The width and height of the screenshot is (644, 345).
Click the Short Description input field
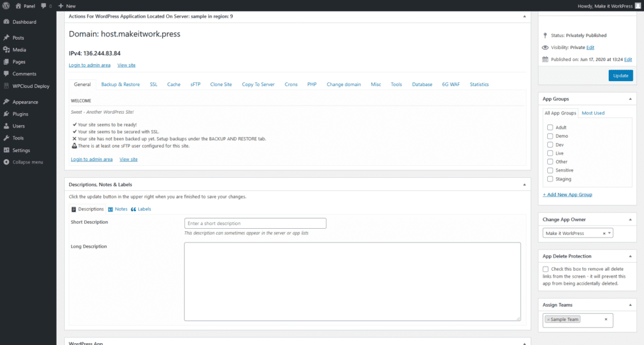(255, 223)
